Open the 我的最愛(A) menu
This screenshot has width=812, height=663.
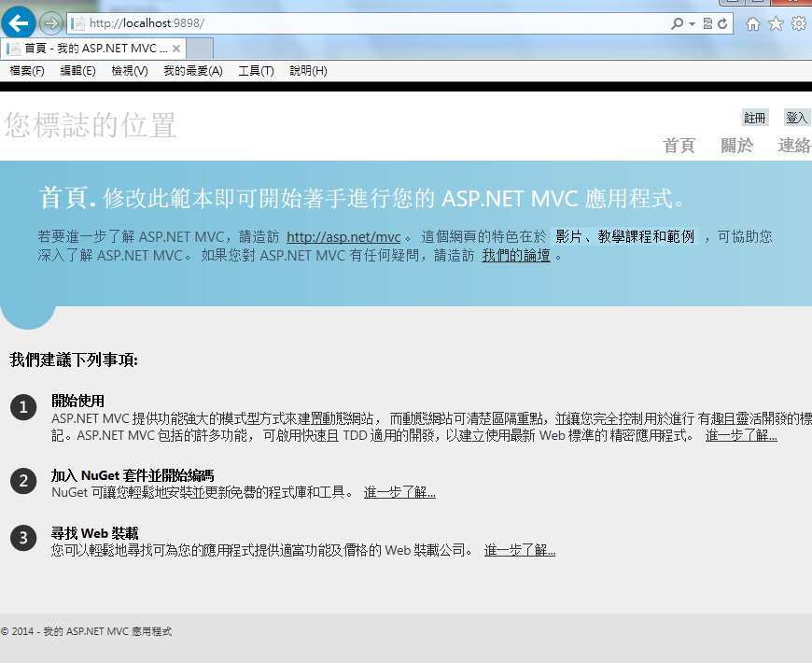coord(193,70)
